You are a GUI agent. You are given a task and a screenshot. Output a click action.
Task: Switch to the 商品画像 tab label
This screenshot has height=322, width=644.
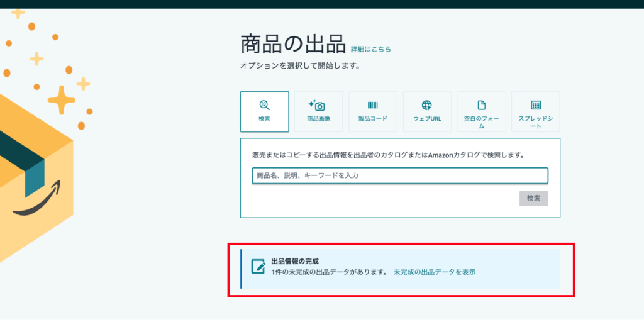pos(318,118)
